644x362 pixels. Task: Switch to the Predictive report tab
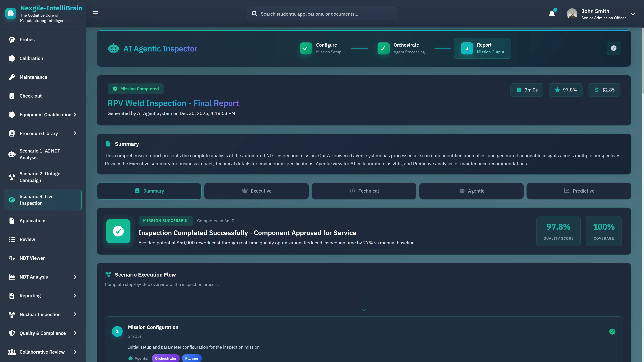(578, 191)
